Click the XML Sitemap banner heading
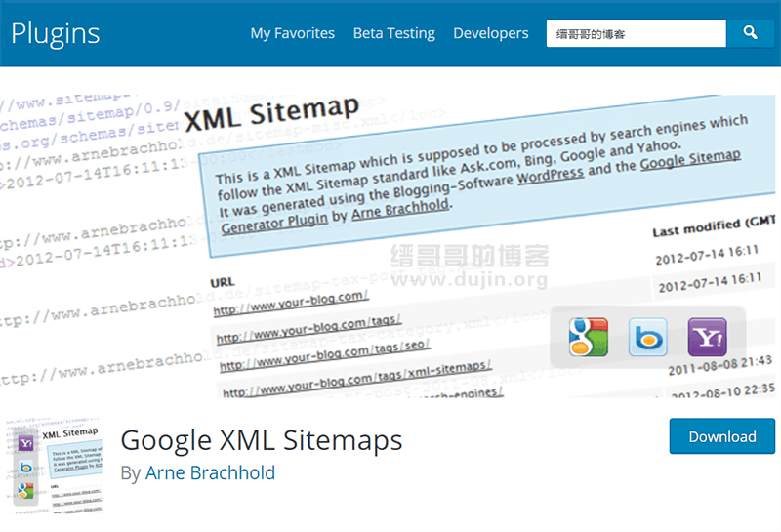The image size is (781, 532). point(271,113)
